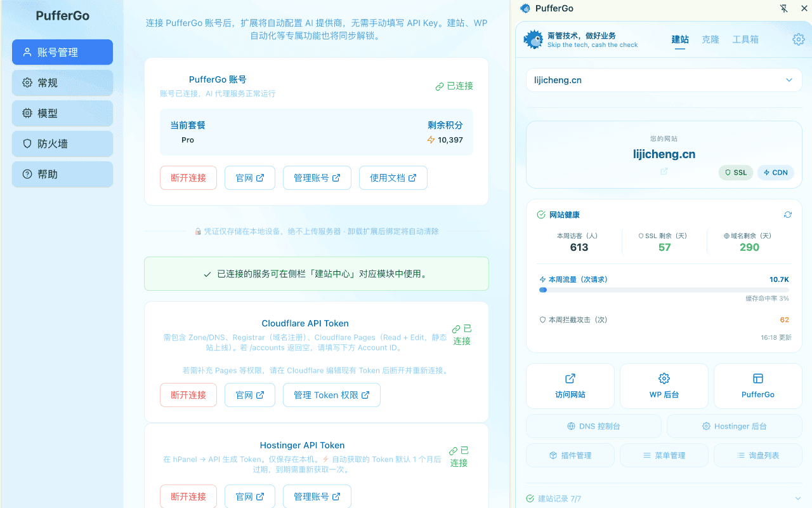Click the green 已连接的服务 notice banner
Image resolution: width=812 pixels, height=508 pixels.
317,274
